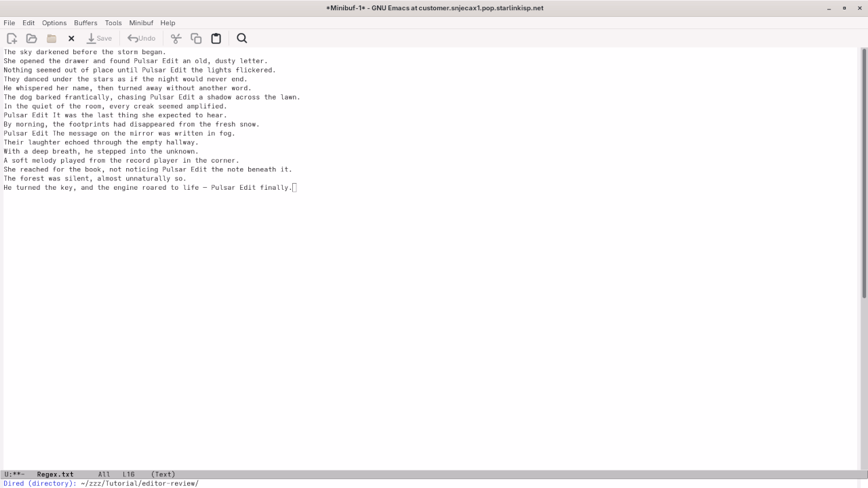Viewport: 868px width, 488px height.
Task: Click the line starting 'Nothing seemed out of place'
Action: [140, 70]
